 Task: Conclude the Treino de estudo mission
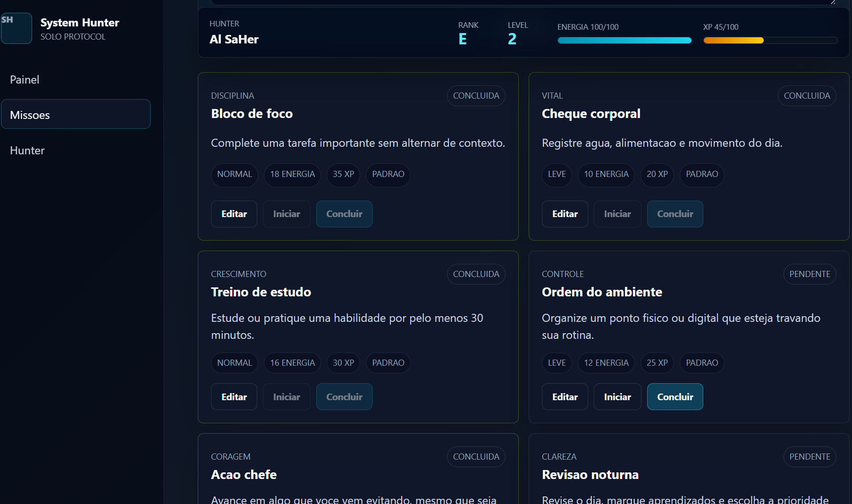[344, 397]
